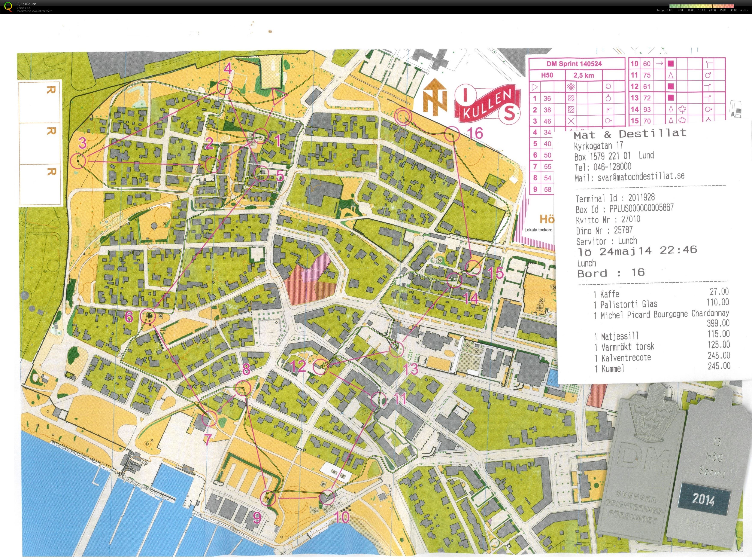Viewport: 752px width, 560px height.
Task: Click the 'Version 2.4' header text
Action: (x=23, y=8)
